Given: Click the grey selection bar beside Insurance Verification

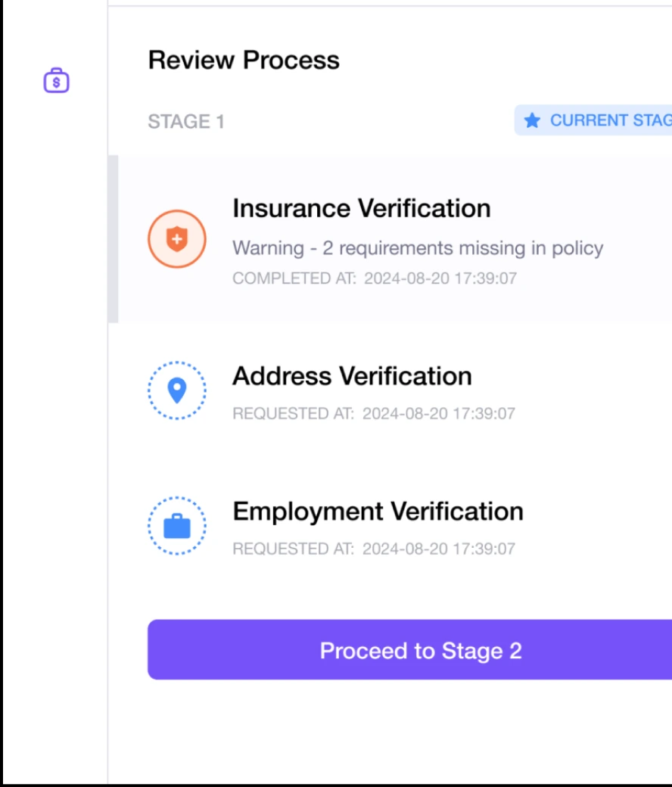Looking at the screenshot, I should 114,239.
